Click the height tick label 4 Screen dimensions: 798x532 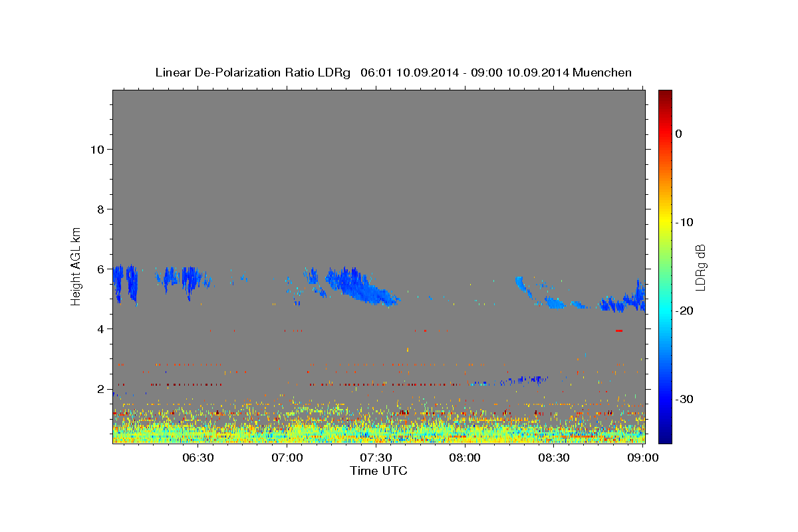(x=100, y=329)
